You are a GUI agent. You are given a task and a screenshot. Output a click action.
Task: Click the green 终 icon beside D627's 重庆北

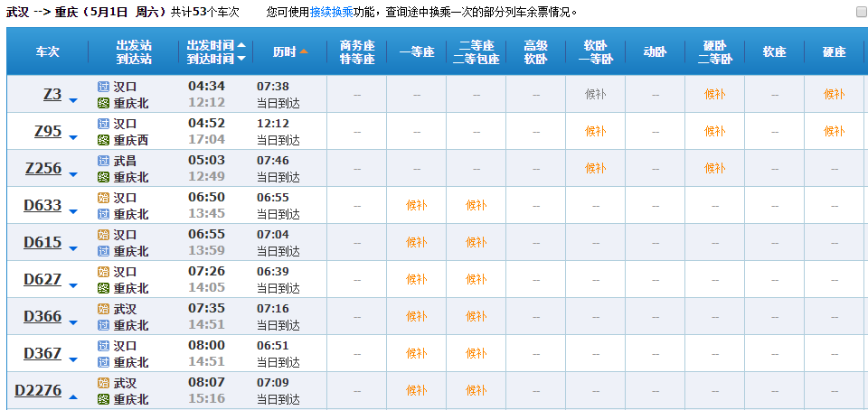[103, 288]
